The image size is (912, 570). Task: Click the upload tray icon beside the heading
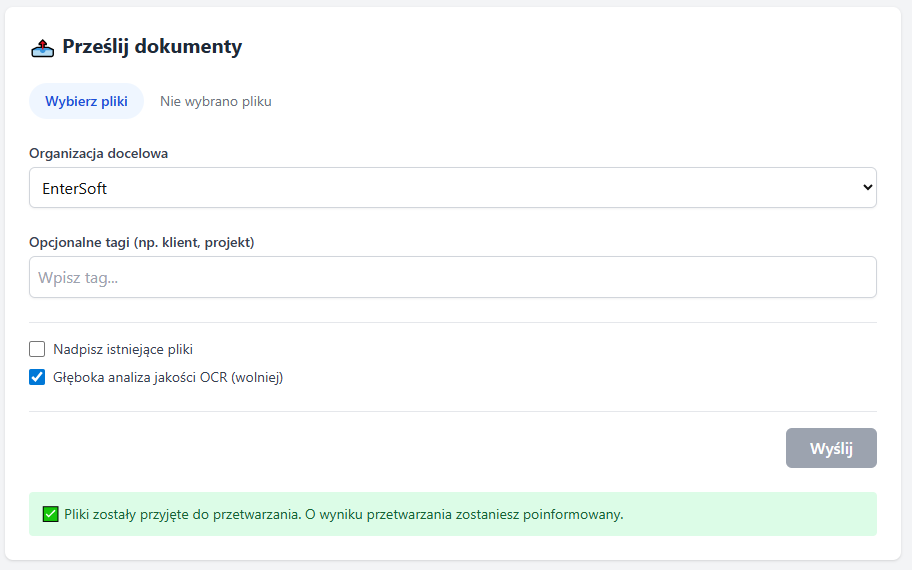(x=42, y=48)
